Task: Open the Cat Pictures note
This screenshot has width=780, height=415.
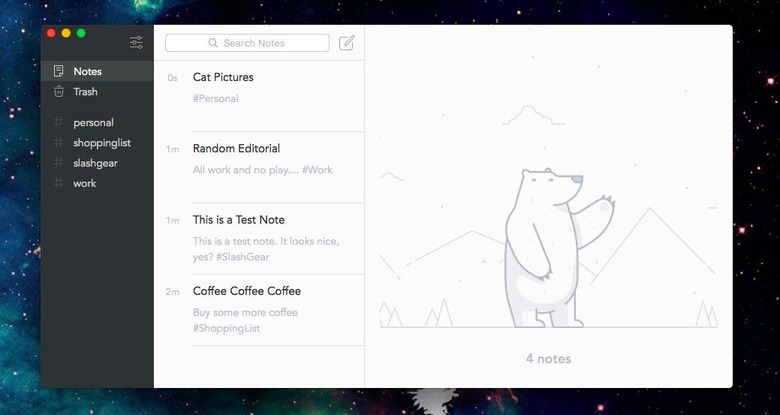Action: tap(259, 96)
